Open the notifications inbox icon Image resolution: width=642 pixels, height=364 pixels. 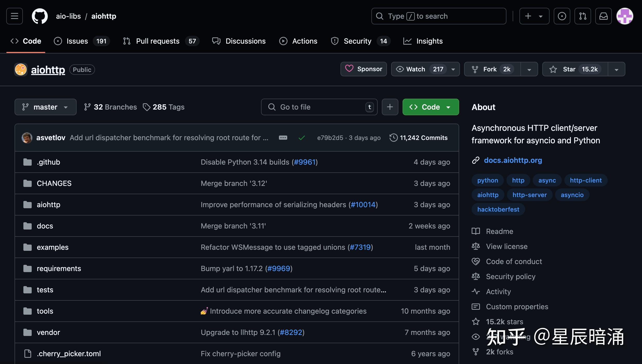coord(603,16)
